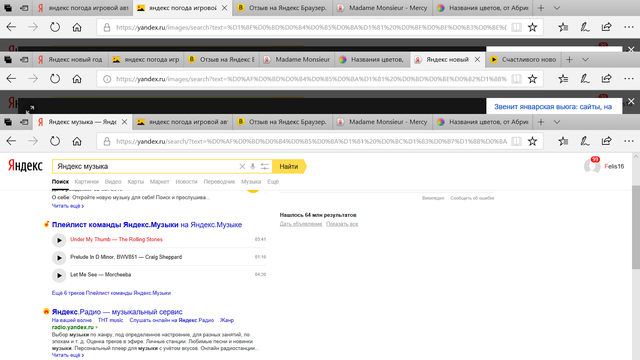Click the Яндекс logo
Viewport: 640px width, 360px height.
pos(25,166)
